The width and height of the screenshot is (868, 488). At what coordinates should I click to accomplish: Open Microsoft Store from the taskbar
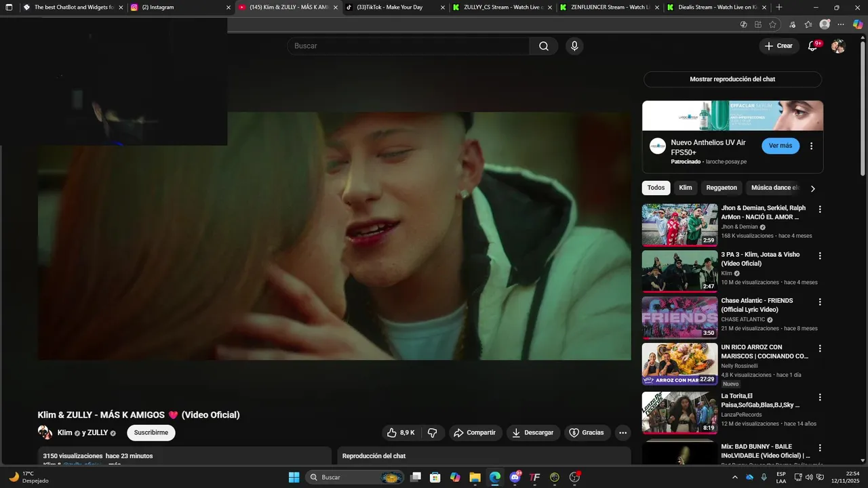tap(435, 477)
